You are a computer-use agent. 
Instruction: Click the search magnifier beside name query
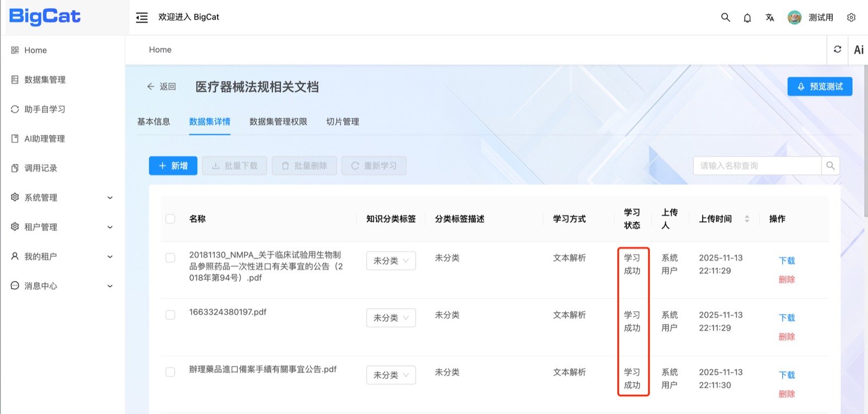pos(830,166)
